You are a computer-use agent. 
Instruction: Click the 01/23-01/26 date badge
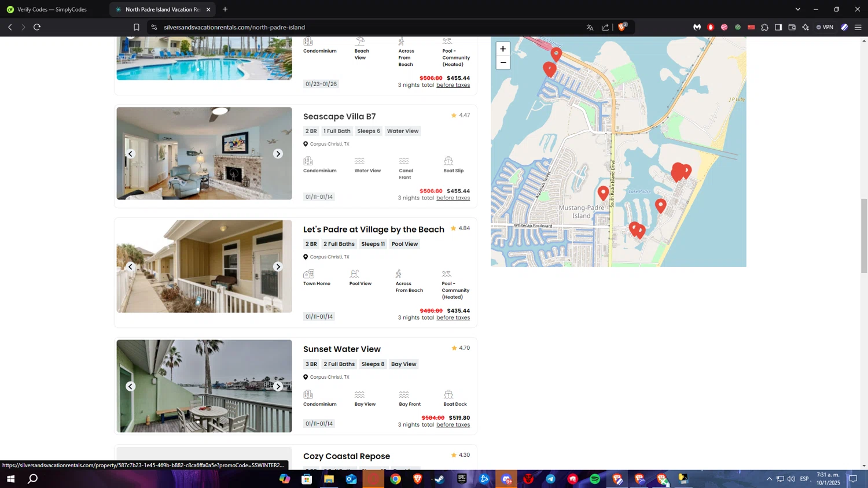321,84
